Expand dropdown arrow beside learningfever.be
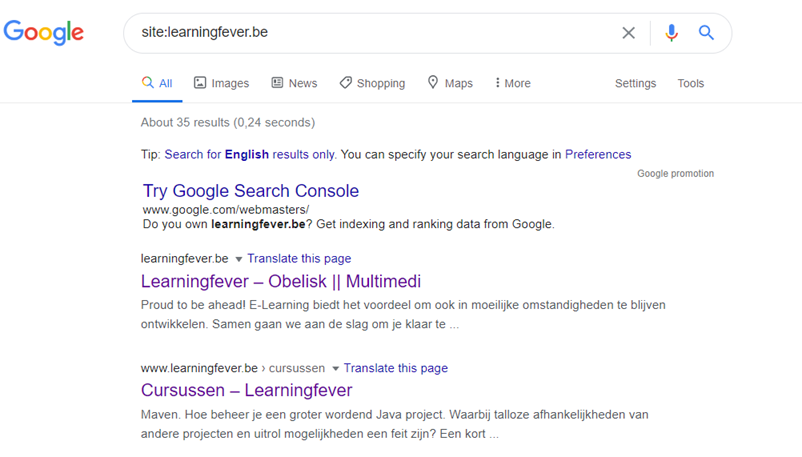 coord(238,259)
